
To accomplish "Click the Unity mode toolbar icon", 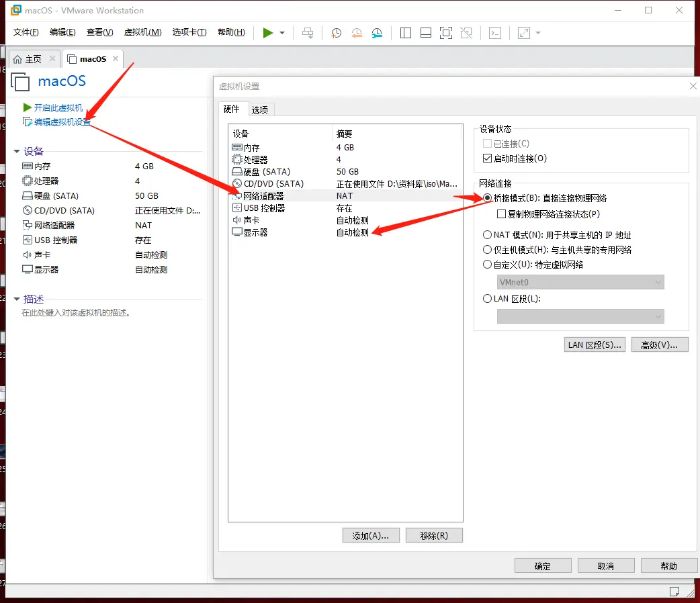I will (466, 33).
